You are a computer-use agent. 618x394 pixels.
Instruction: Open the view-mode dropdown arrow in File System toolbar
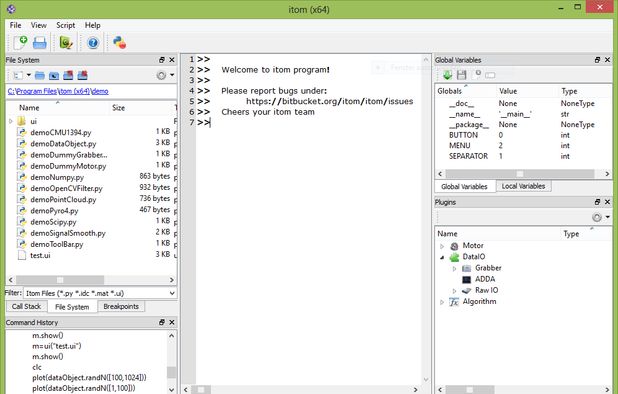click(x=28, y=75)
